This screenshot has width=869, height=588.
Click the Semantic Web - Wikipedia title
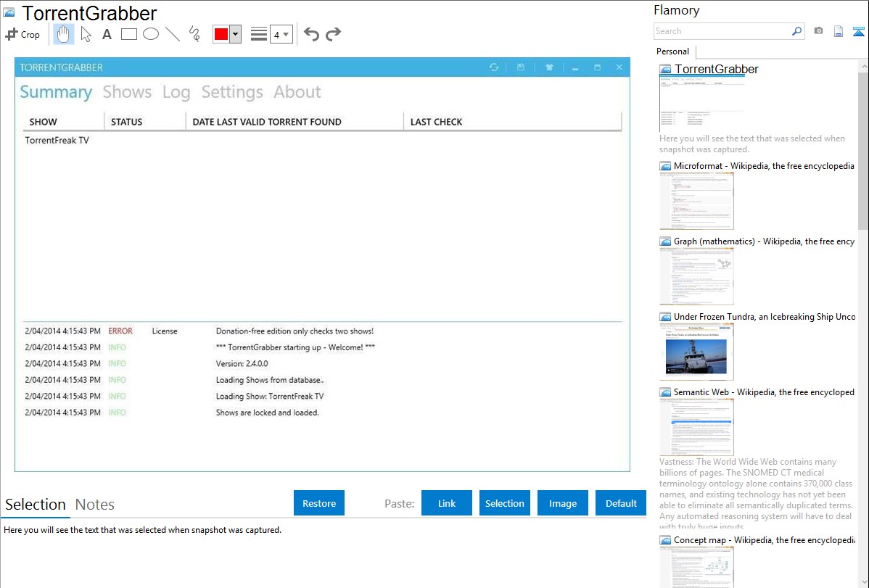765,392
